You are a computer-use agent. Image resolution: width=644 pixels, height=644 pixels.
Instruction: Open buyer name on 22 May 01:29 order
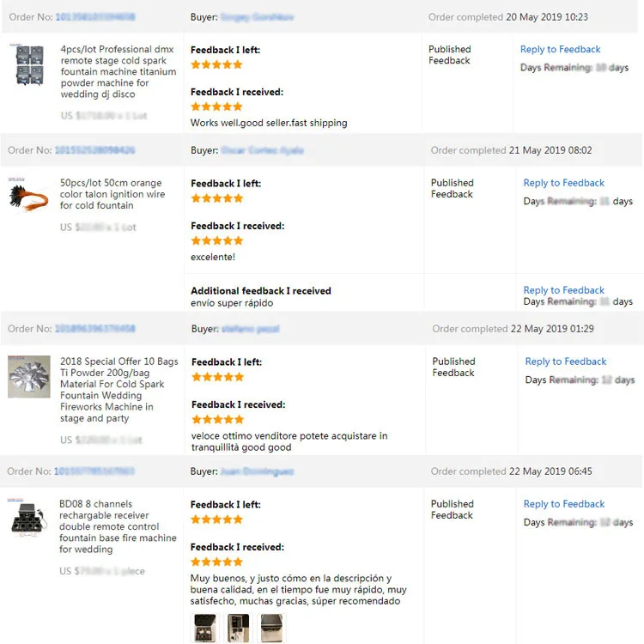click(250, 329)
